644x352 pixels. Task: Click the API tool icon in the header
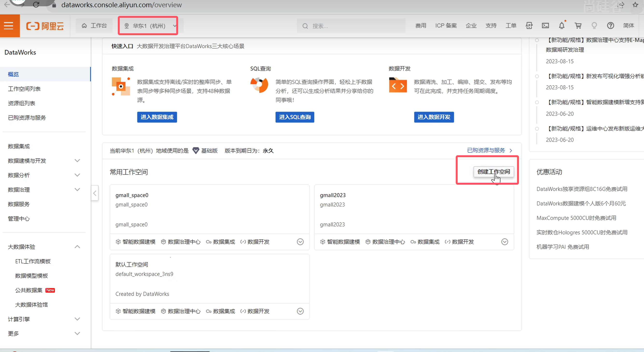tap(529, 26)
